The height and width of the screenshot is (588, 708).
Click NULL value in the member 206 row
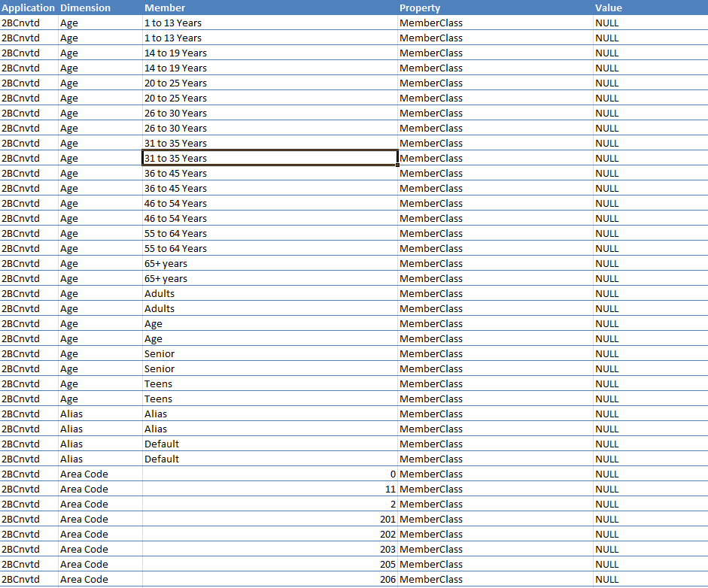[650, 580]
